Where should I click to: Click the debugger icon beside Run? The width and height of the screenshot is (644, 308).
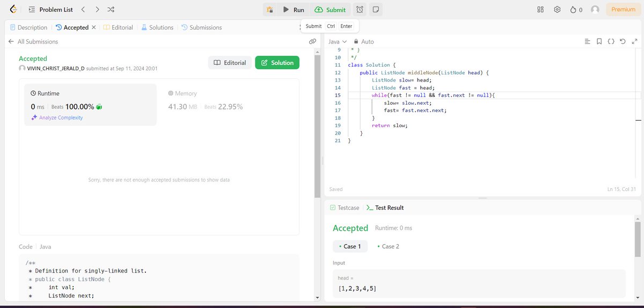coord(269,10)
